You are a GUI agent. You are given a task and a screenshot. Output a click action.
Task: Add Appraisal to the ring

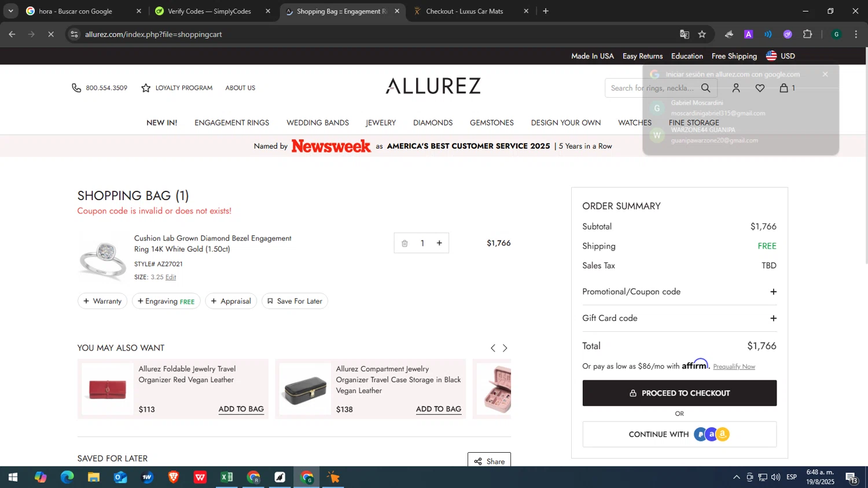(x=231, y=301)
